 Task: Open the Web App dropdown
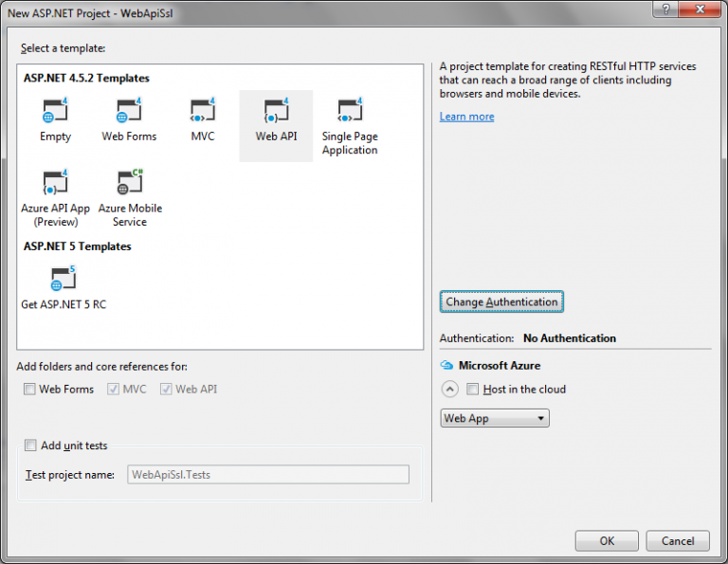coord(495,418)
